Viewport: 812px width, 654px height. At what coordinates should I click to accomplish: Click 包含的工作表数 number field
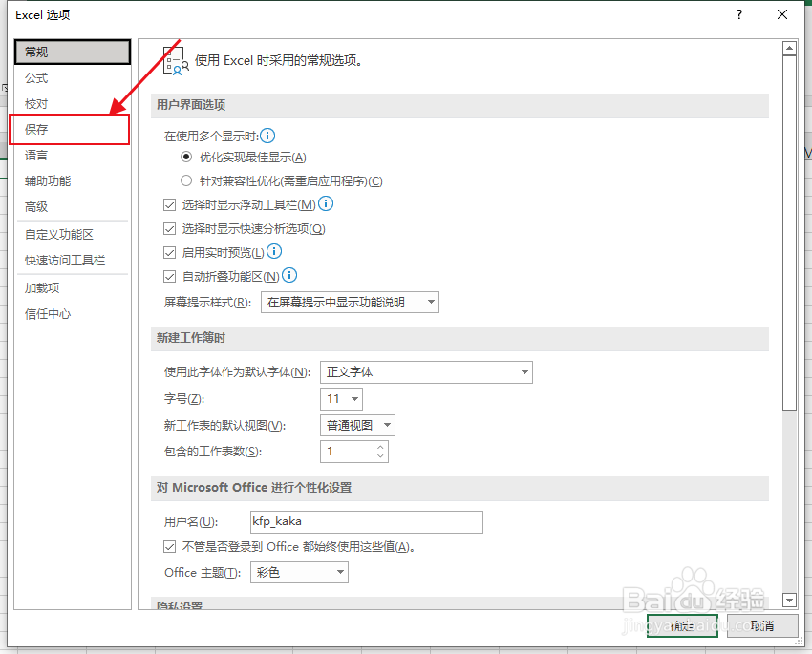tap(348, 452)
